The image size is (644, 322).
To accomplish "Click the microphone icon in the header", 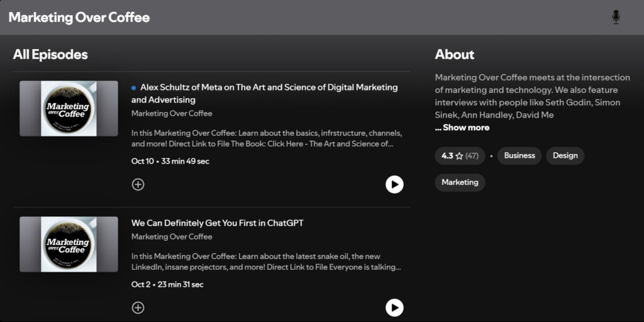I will (x=616, y=17).
